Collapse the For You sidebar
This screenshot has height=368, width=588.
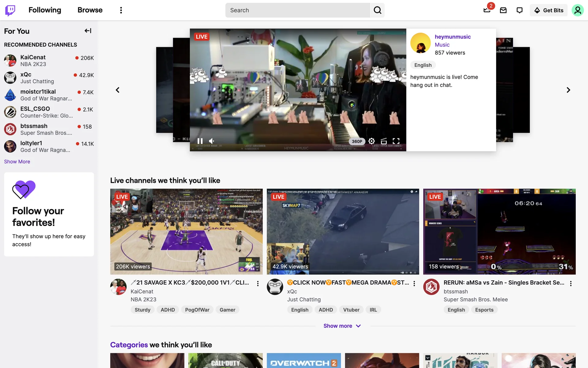[88, 31]
